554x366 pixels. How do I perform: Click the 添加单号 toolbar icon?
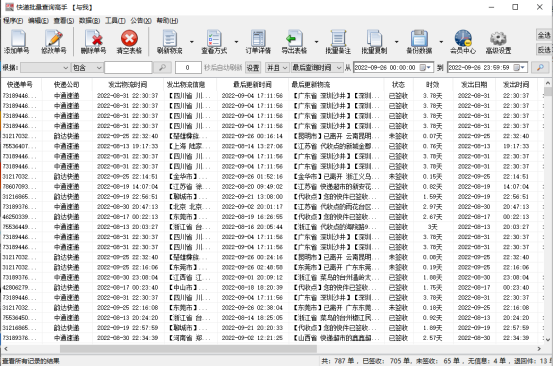pos(17,41)
